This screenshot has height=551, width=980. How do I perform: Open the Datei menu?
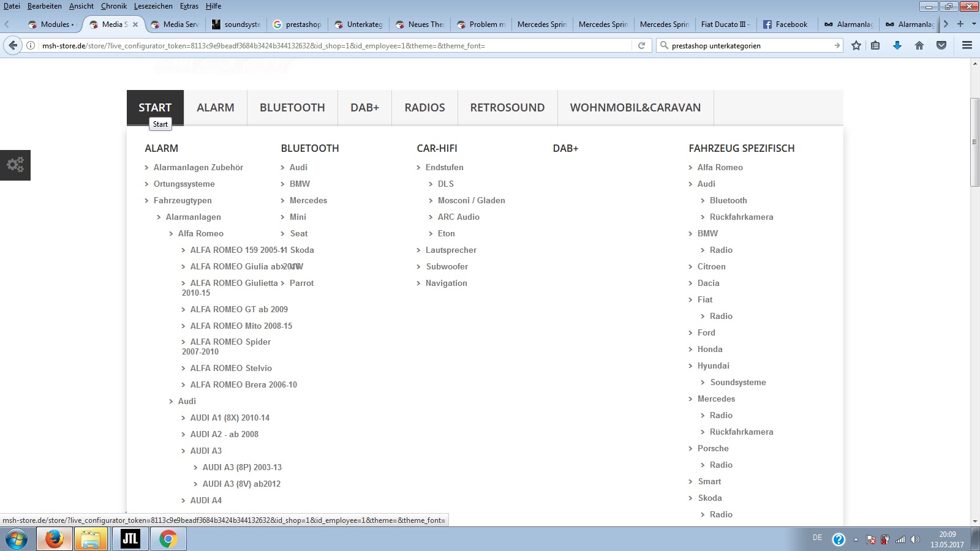coord(12,6)
